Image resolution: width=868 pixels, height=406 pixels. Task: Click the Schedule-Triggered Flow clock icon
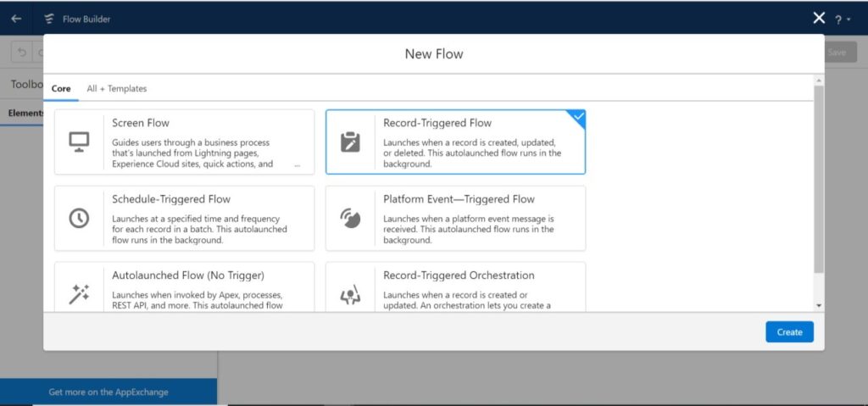click(x=79, y=218)
